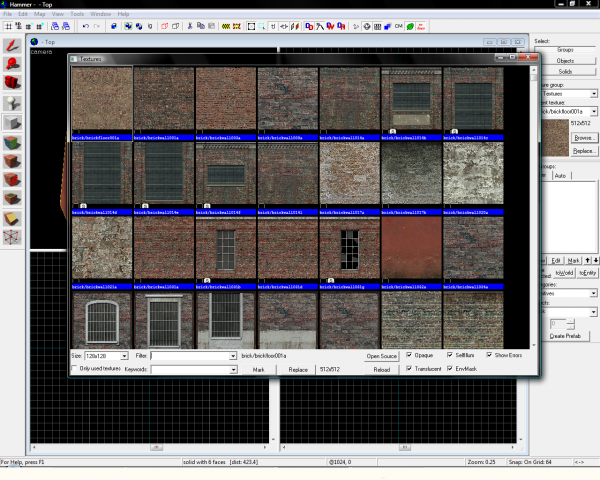This screenshot has height=480, width=600.
Task: Expand the objects dropdown above Create Prefab
Action: coord(593,312)
